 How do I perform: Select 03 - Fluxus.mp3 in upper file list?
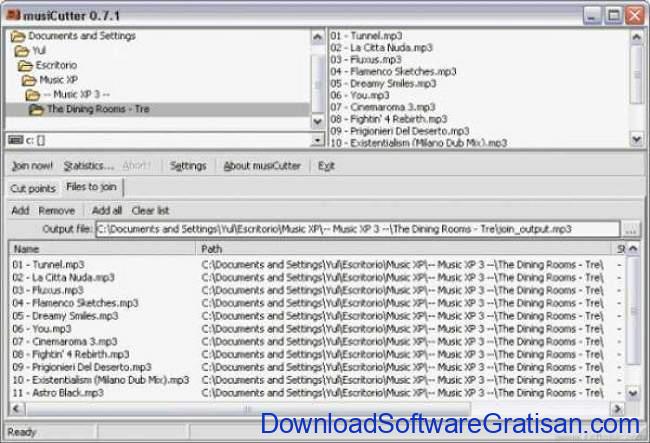tap(366, 60)
